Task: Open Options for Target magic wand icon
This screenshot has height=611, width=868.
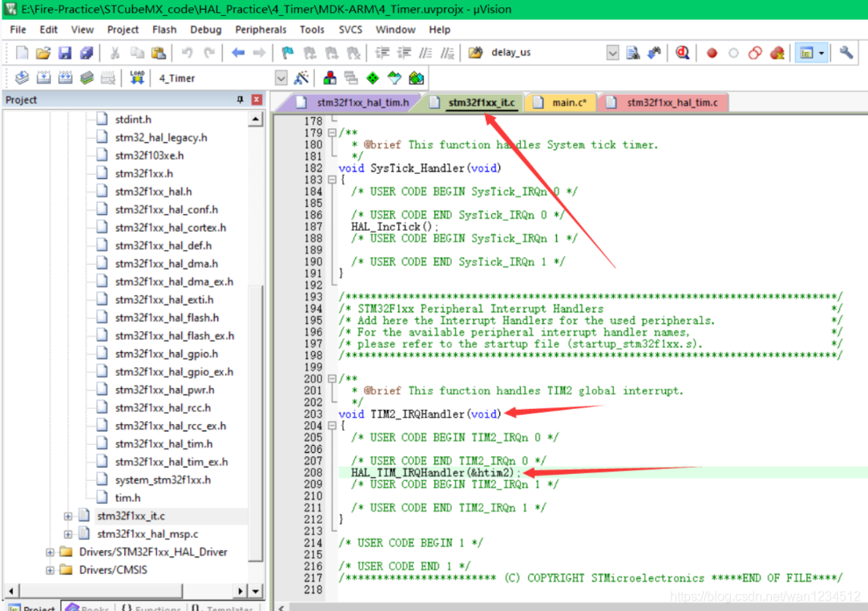Action: click(301, 78)
